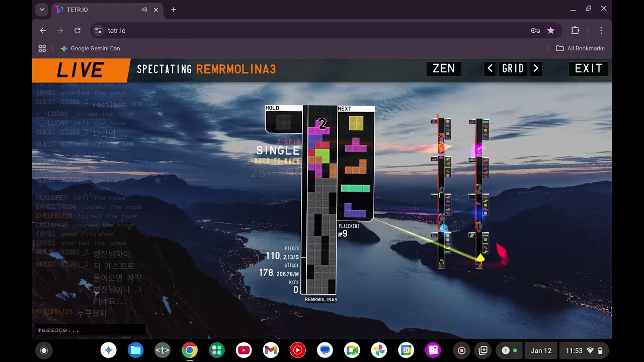Click the ATTACK 178 stat
The width and height of the screenshot is (644, 362).
[279, 270]
